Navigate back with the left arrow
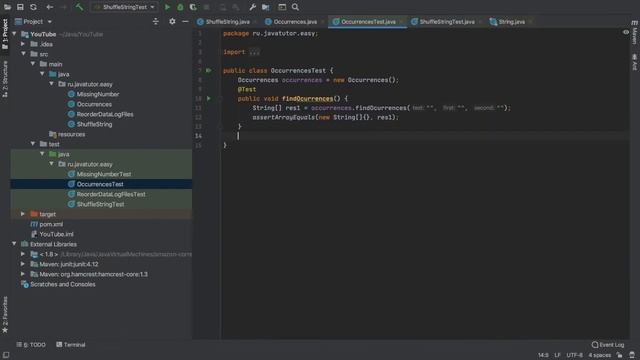The height and width of the screenshot is (360, 640). tap(49, 7)
